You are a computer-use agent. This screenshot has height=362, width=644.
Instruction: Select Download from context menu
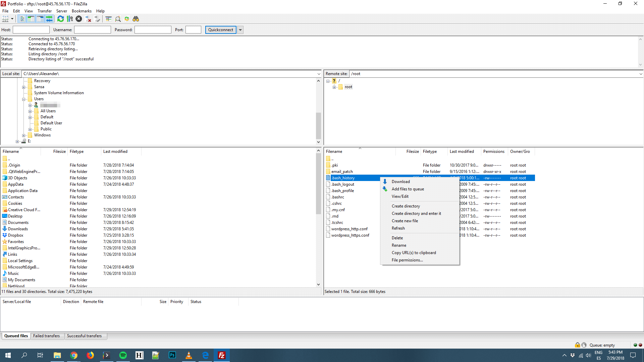400,181
